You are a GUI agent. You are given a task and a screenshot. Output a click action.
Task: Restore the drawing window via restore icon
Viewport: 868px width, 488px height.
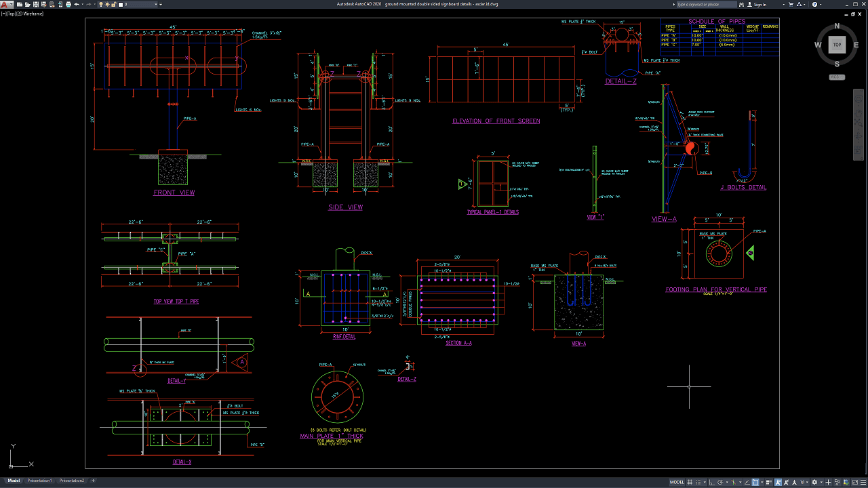[x=852, y=14]
